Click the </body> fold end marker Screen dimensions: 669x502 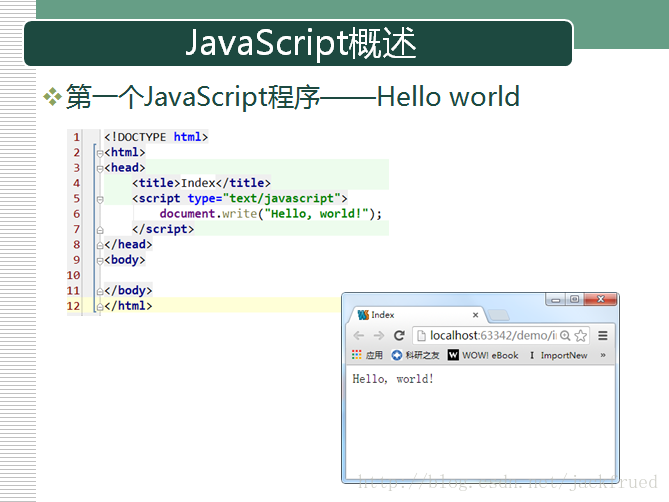99,291
